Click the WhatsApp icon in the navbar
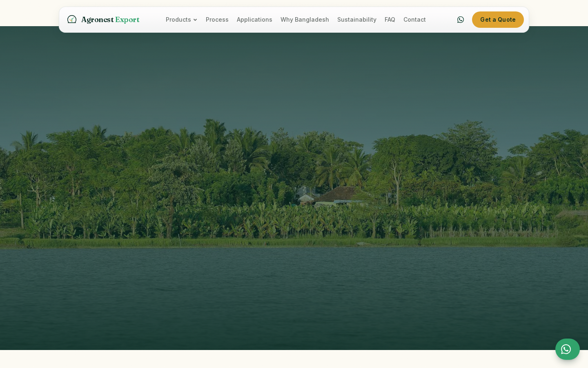The width and height of the screenshot is (588, 368). point(461,20)
